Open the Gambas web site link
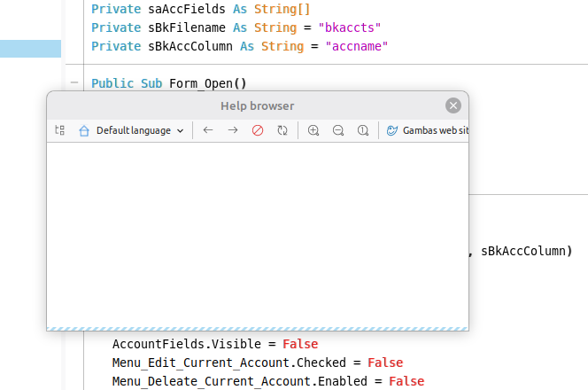This screenshot has width=588, height=390. [x=427, y=130]
